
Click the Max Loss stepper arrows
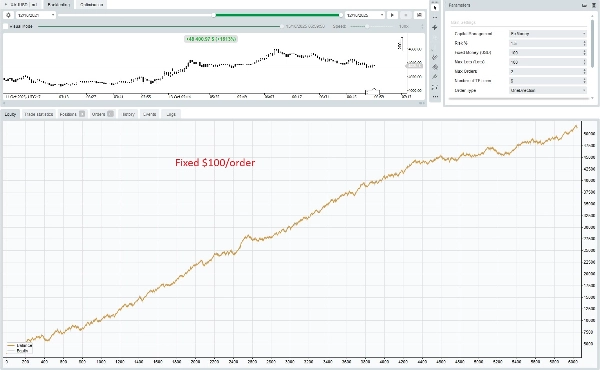pyautogui.click(x=584, y=62)
